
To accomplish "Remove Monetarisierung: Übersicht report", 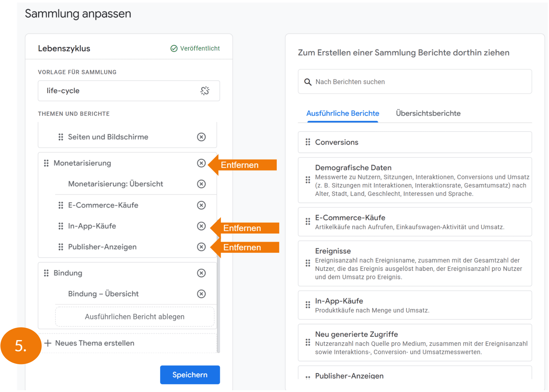I will [201, 184].
